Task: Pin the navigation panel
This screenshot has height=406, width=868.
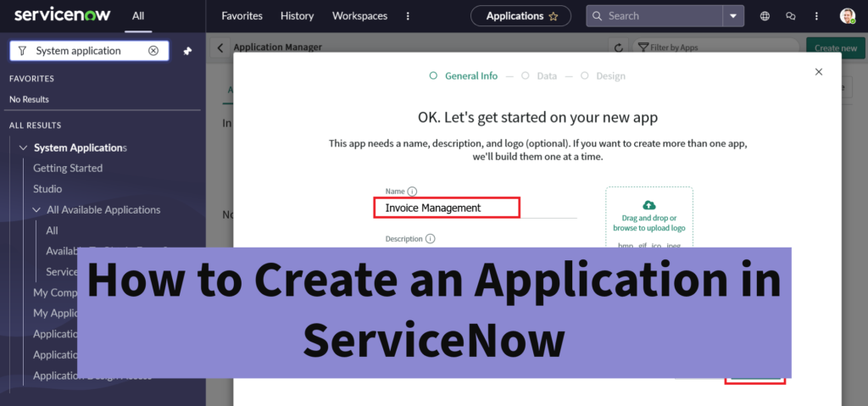Action: [x=187, y=51]
